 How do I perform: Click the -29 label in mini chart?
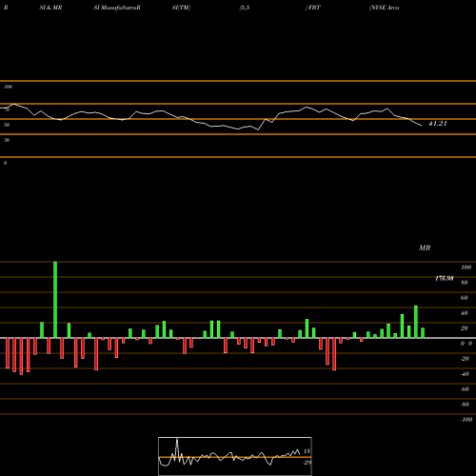click(x=307, y=463)
